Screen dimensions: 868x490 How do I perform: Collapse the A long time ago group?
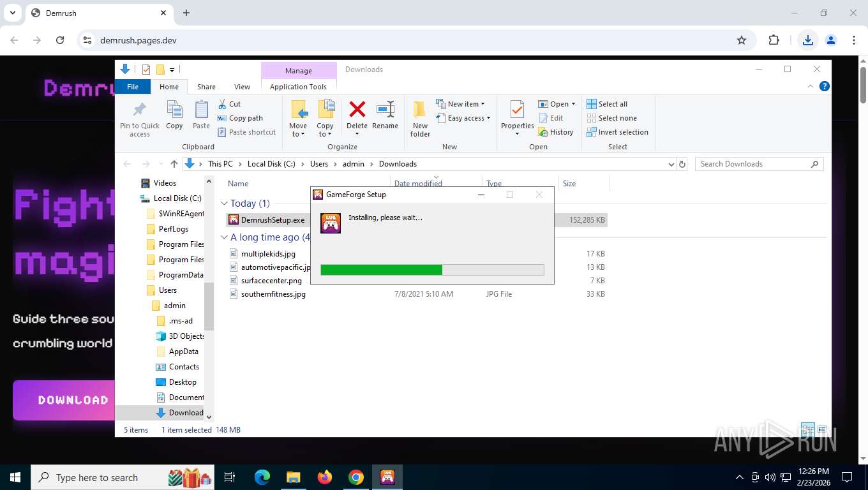click(x=224, y=237)
